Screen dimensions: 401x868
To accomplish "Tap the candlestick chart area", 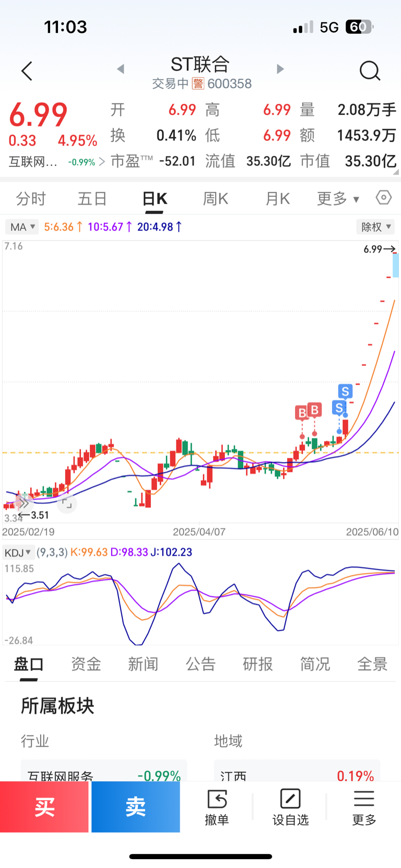I will click(x=200, y=382).
